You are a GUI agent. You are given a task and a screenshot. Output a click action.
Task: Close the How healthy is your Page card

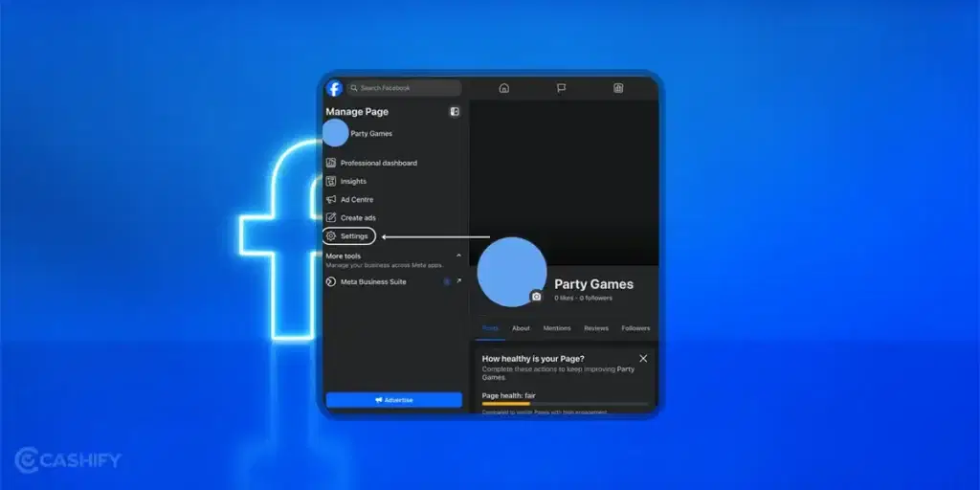pyautogui.click(x=643, y=359)
